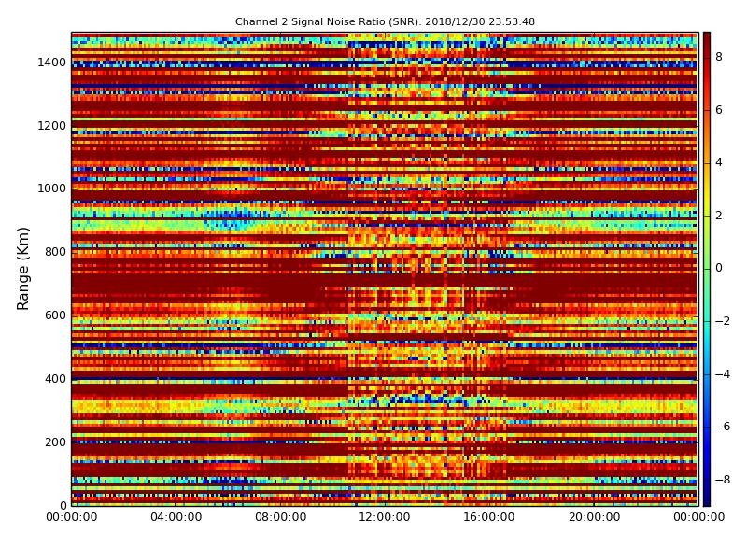747x560 pixels.
Task: Click the y-axis tick label 1000
Action: coord(52,189)
